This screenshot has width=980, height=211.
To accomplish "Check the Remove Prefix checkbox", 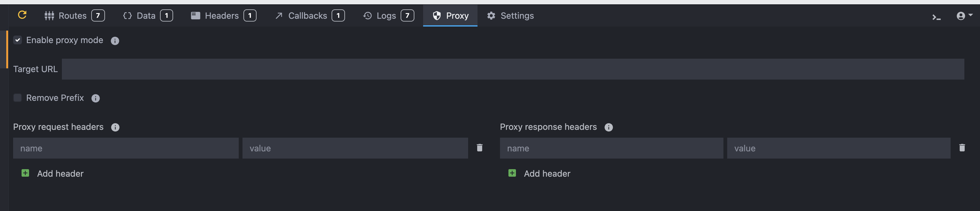I will (17, 98).
